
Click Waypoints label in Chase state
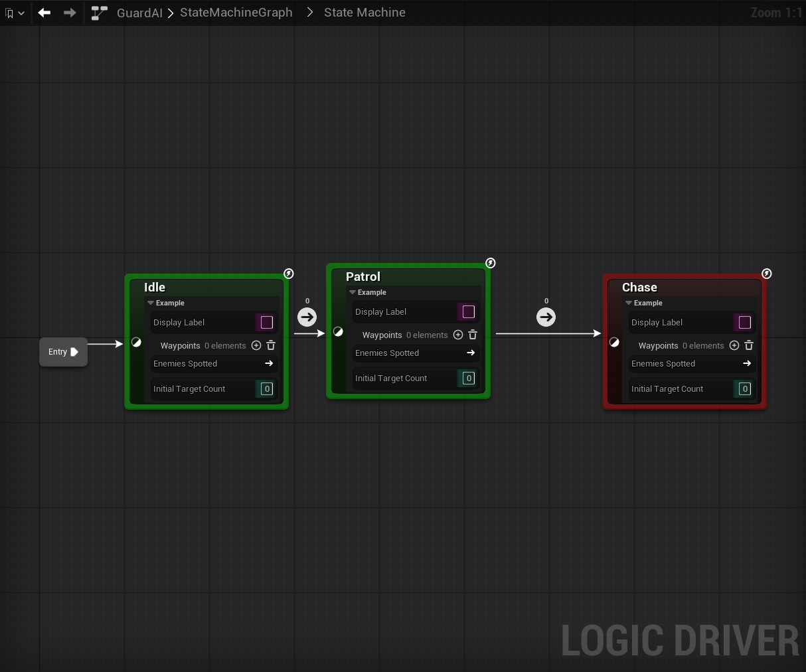tap(659, 346)
